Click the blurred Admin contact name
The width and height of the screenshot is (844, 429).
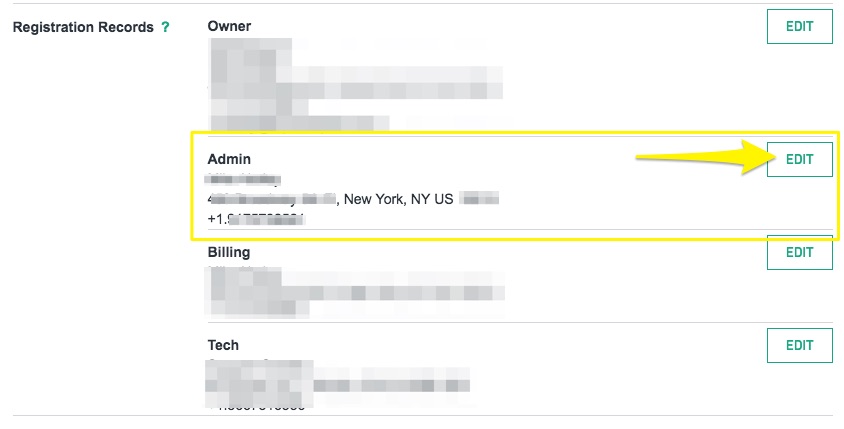[241, 180]
